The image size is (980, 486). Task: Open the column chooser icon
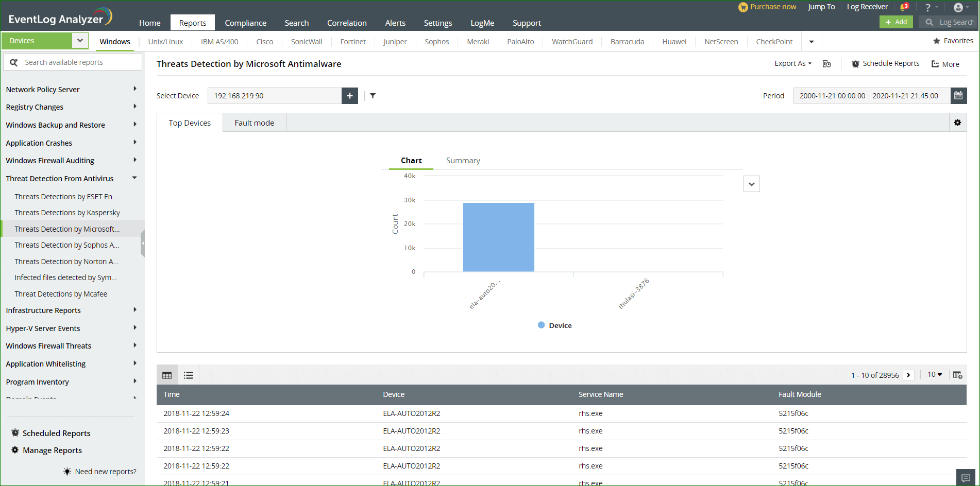(957, 375)
